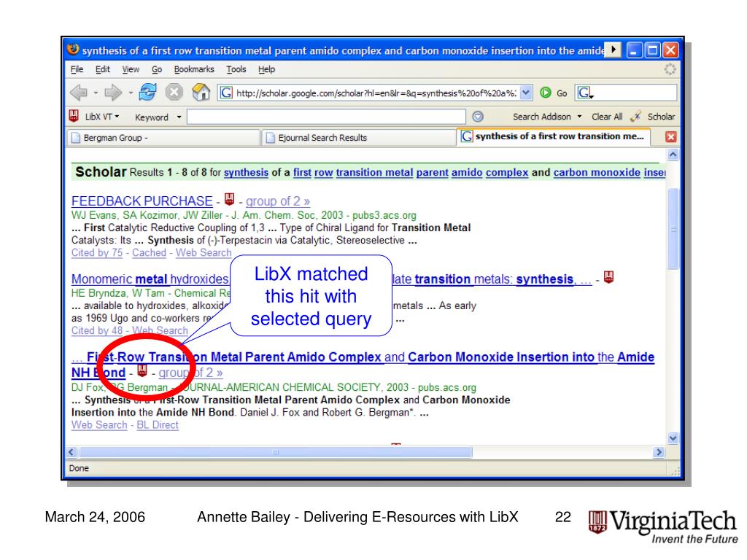Open the FEEDBACK PURCHASE result link
Image resolution: width=747 pixels, height=560 pixels.
(142, 201)
